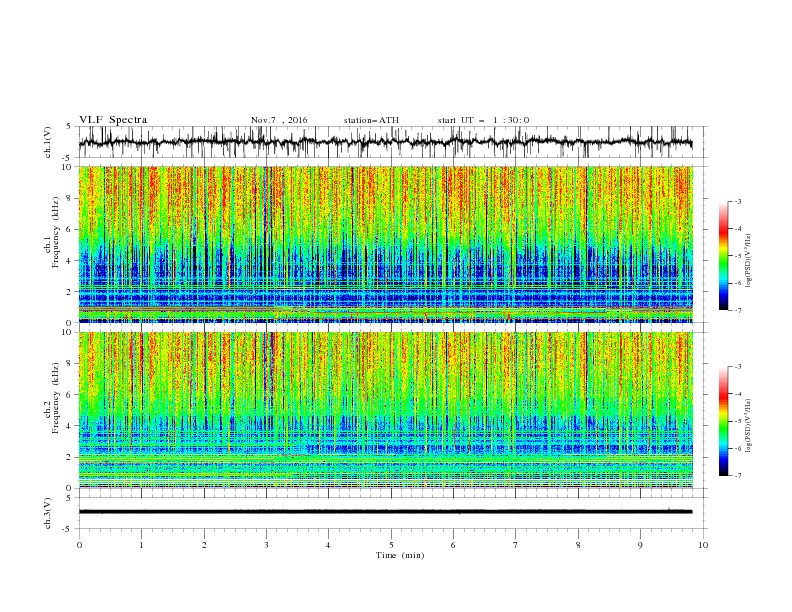Click the "VLF Spectra" title text
792x612 pixels.
[x=113, y=120]
